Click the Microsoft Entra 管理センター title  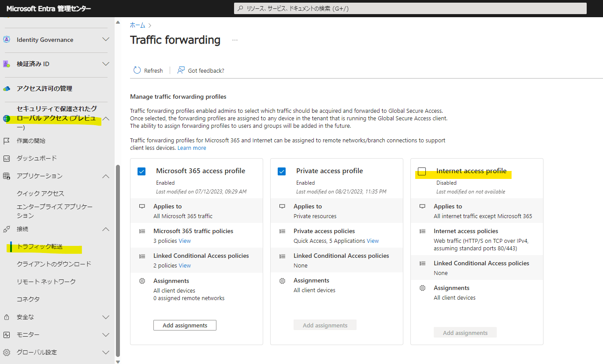point(49,8)
